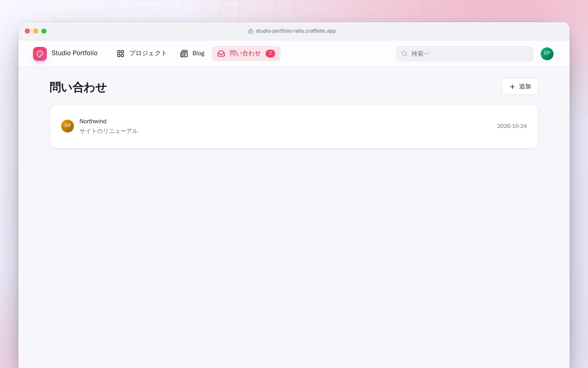
Task: Click the date 2026-10-24
Action: [x=512, y=126]
